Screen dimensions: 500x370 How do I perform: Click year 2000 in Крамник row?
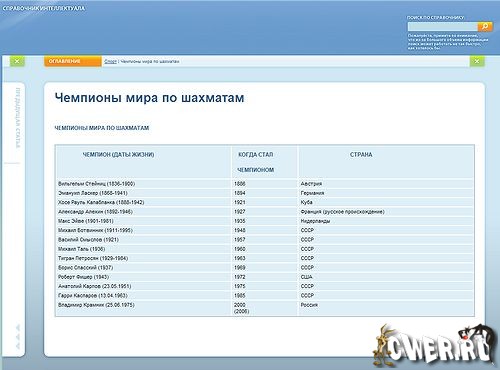click(x=240, y=305)
